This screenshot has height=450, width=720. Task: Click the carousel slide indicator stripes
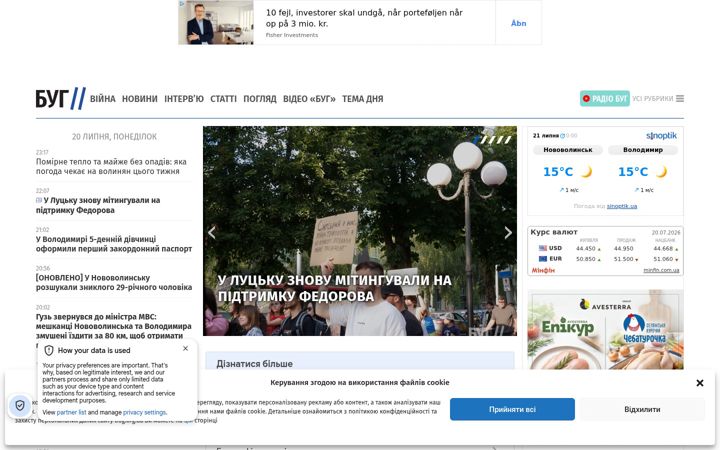coord(493,140)
